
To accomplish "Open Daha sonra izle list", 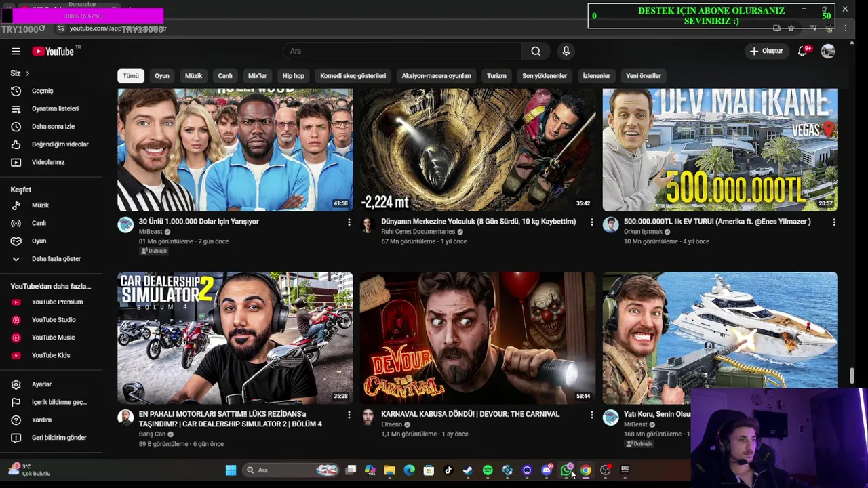I will point(52,126).
